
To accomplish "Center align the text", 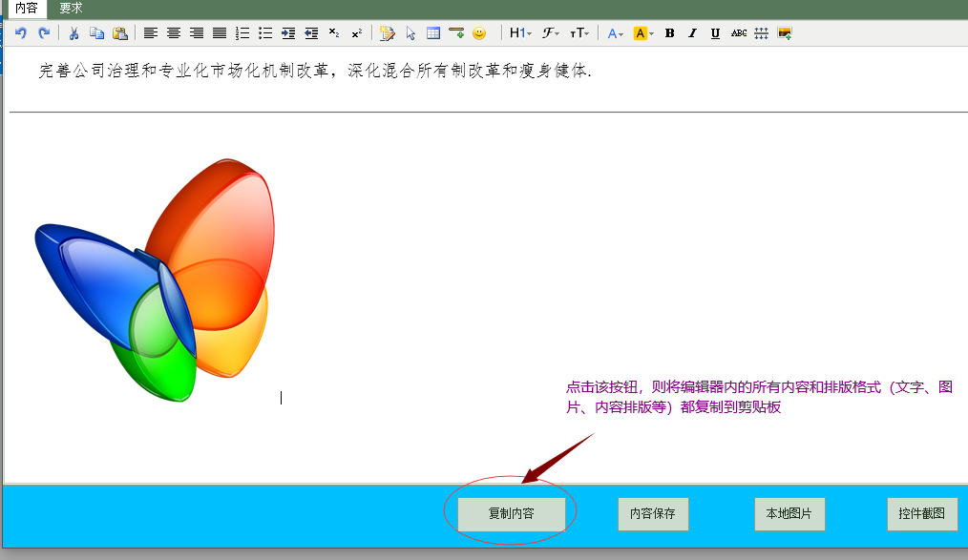I will pos(174,33).
